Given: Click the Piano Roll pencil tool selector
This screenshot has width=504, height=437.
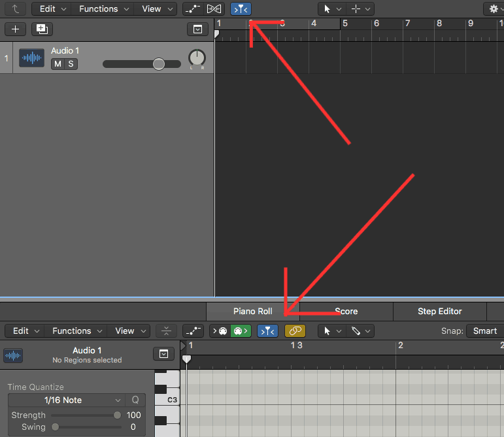Looking at the screenshot, I should [x=360, y=331].
